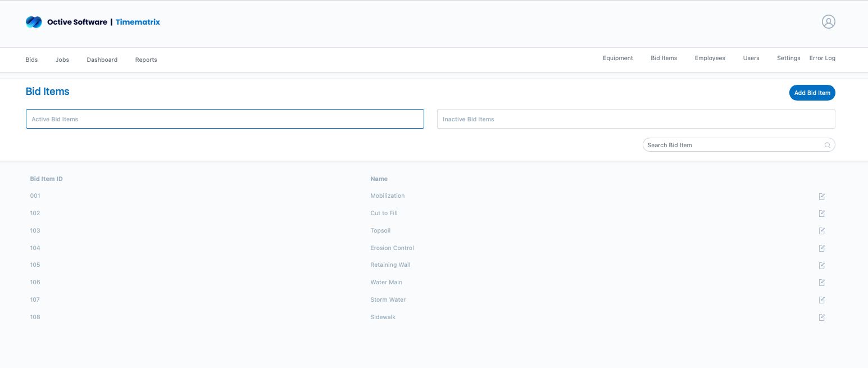
Task: Click the edit icon for Mobilization row
Action: point(821,196)
